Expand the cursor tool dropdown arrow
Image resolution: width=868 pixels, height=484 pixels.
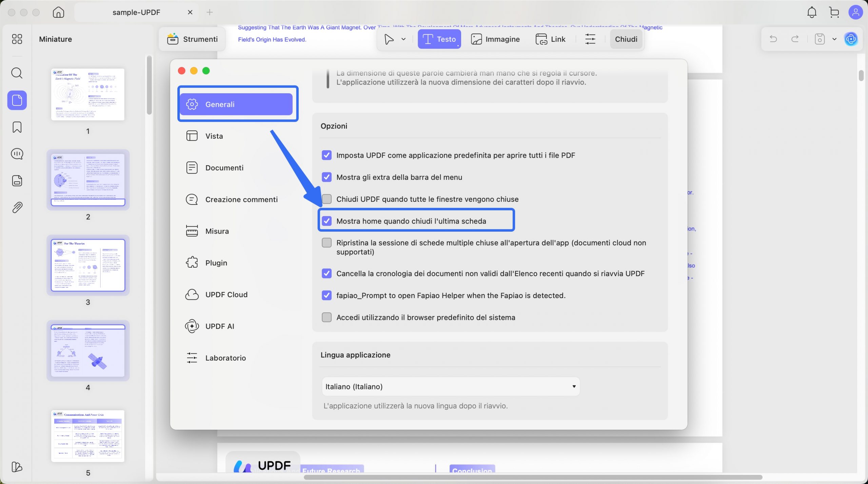[x=403, y=39]
